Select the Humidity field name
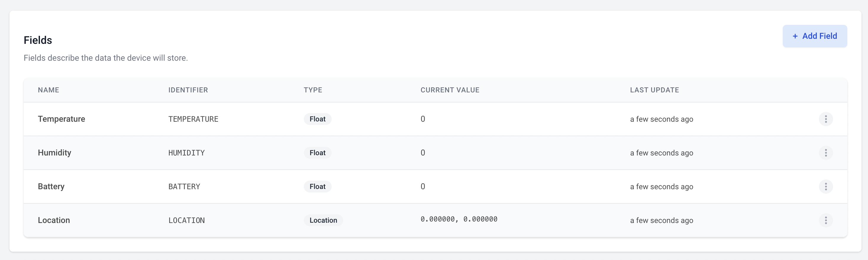The height and width of the screenshot is (260, 868). (54, 153)
